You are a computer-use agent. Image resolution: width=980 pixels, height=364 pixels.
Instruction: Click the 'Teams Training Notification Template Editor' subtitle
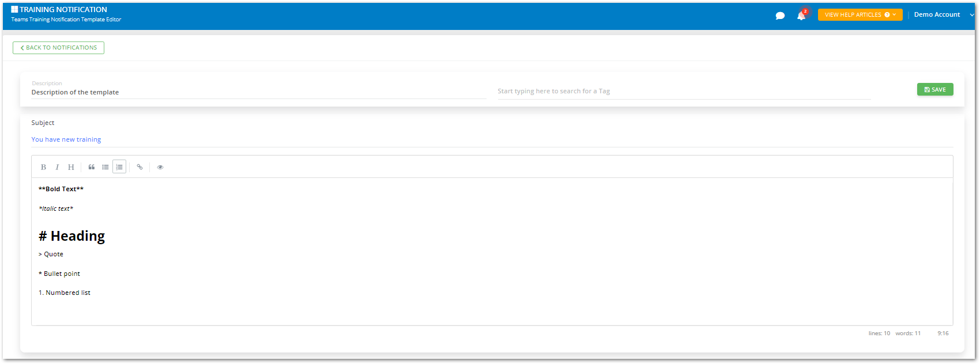(x=66, y=20)
